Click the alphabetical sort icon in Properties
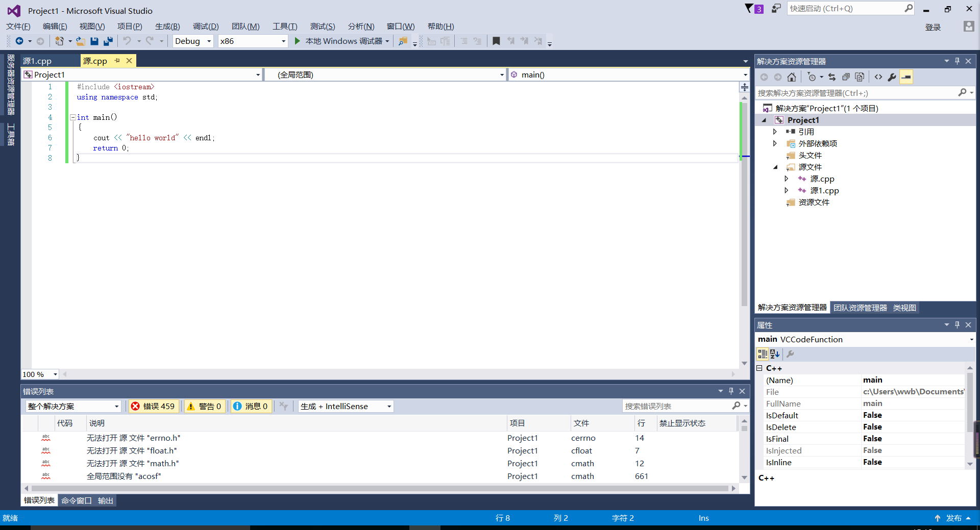This screenshot has height=530, width=980. [x=775, y=354]
